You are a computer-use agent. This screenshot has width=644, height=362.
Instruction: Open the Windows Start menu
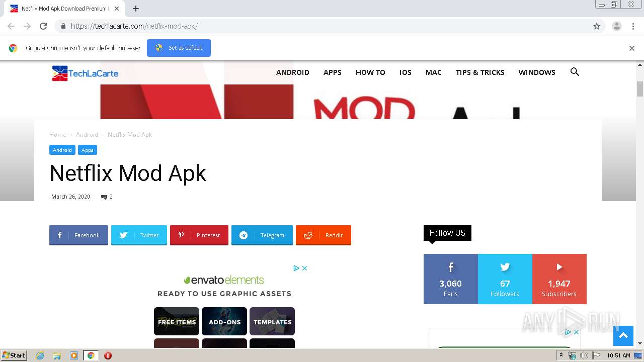coord(14,355)
